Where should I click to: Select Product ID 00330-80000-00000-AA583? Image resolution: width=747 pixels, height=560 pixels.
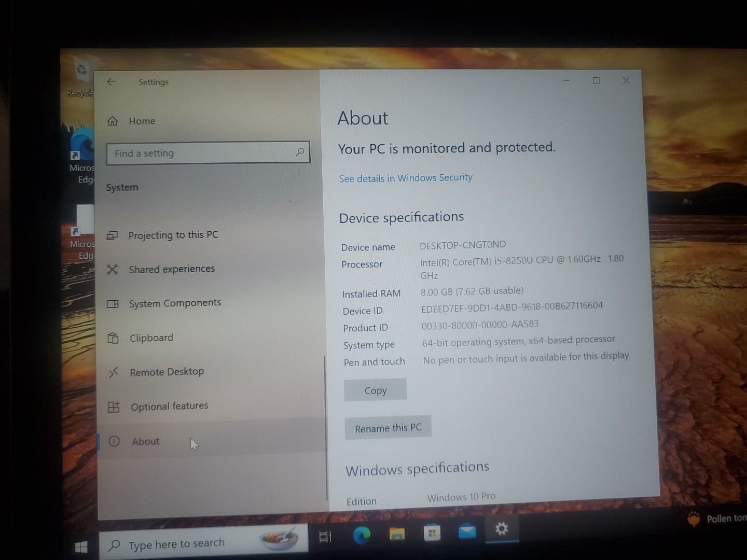tap(480, 325)
